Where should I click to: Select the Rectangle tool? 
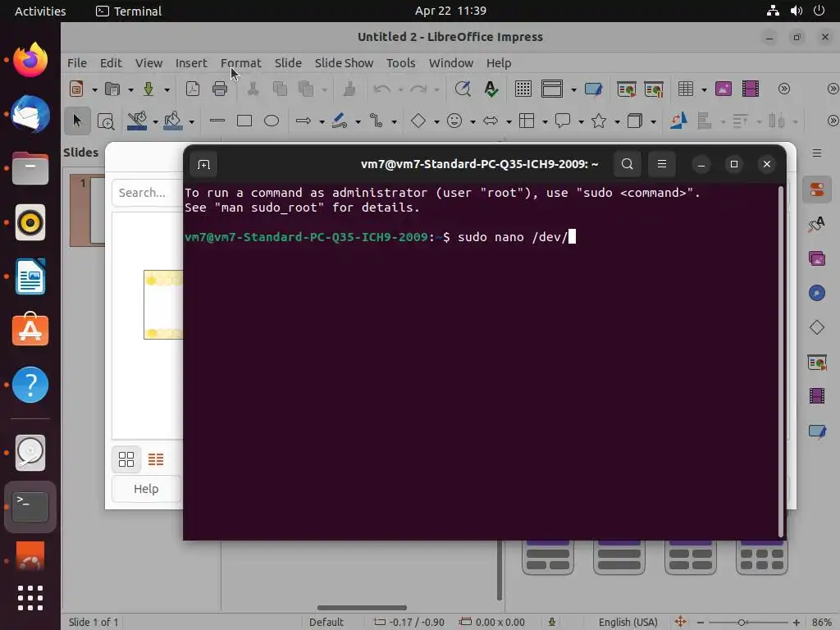coord(244,121)
